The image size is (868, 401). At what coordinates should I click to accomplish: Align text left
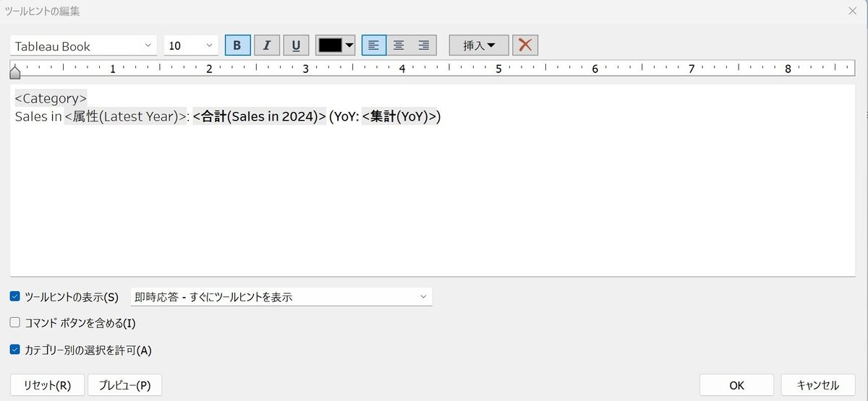[374, 46]
